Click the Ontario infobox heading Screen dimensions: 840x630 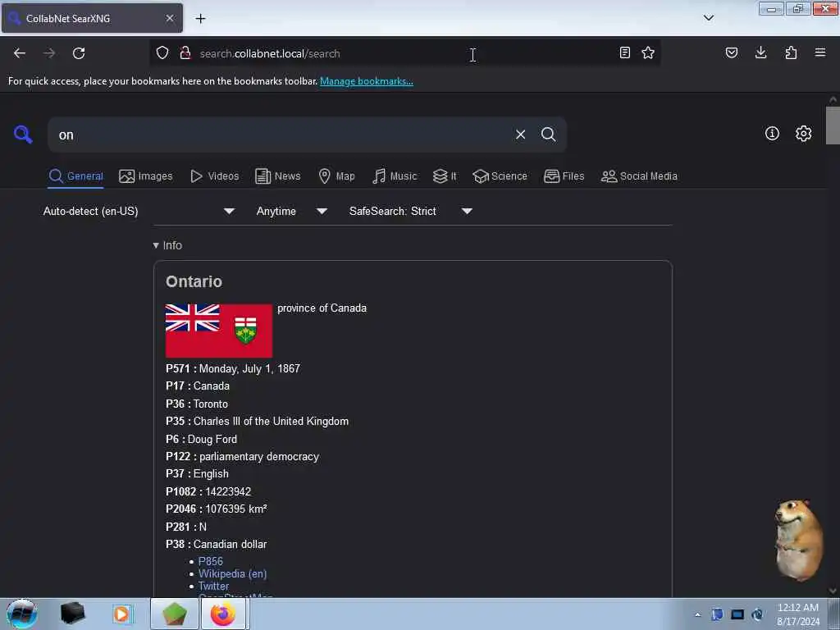point(194,281)
